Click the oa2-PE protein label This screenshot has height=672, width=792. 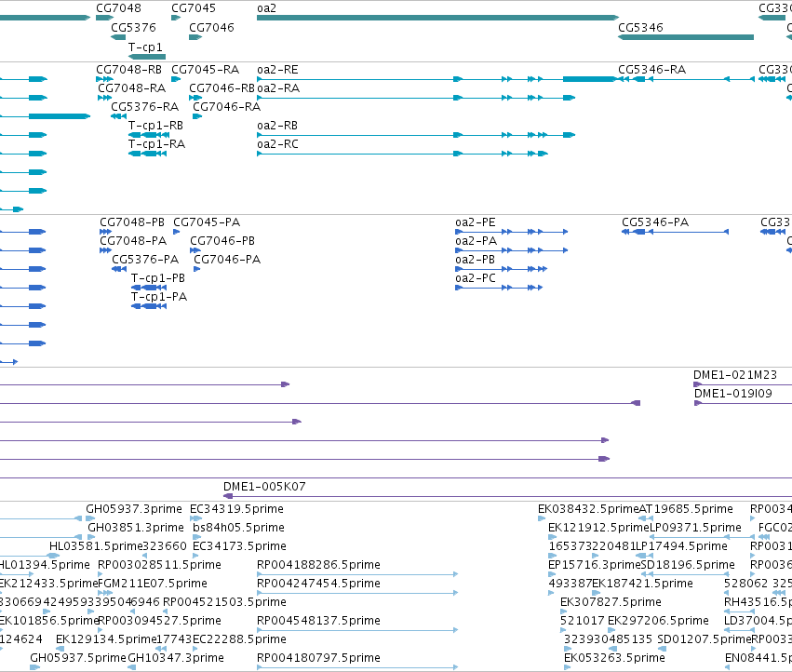coord(476,222)
